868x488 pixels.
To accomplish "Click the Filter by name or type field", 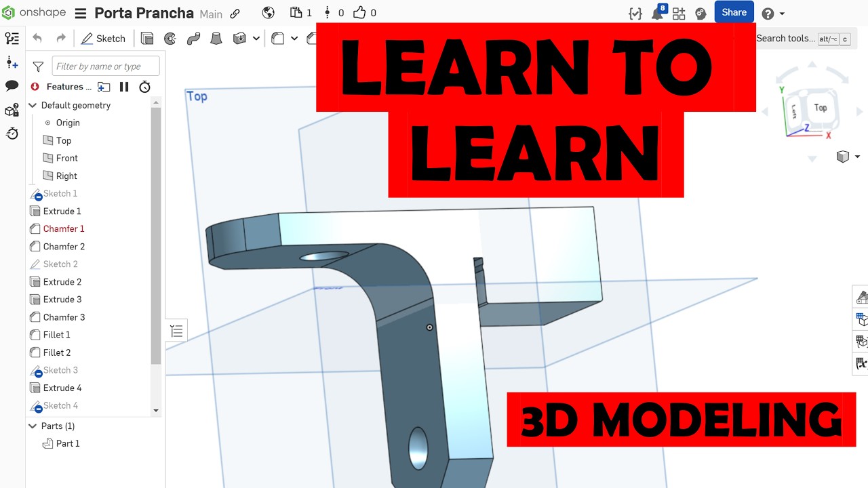I will [x=106, y=66].
